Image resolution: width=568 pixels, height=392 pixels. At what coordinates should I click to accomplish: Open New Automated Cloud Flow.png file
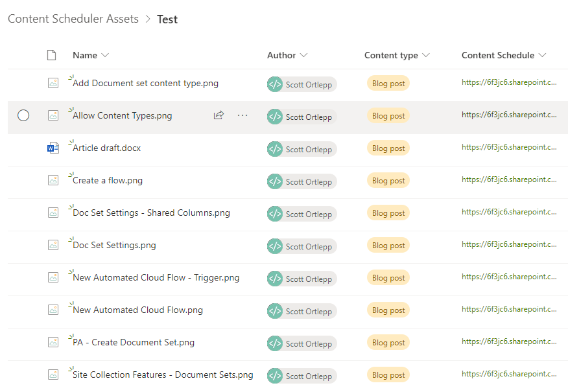click(137, 310)
